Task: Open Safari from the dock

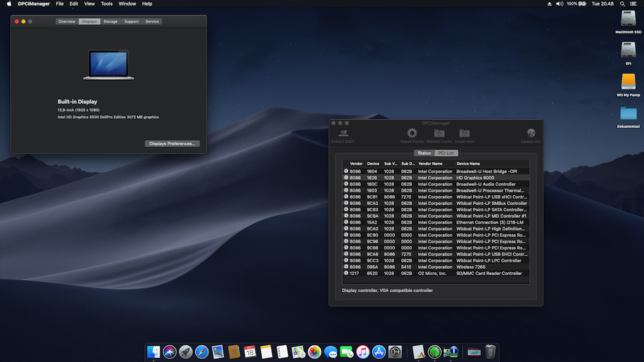Action: pyautogui.click(x=201, y=351)
